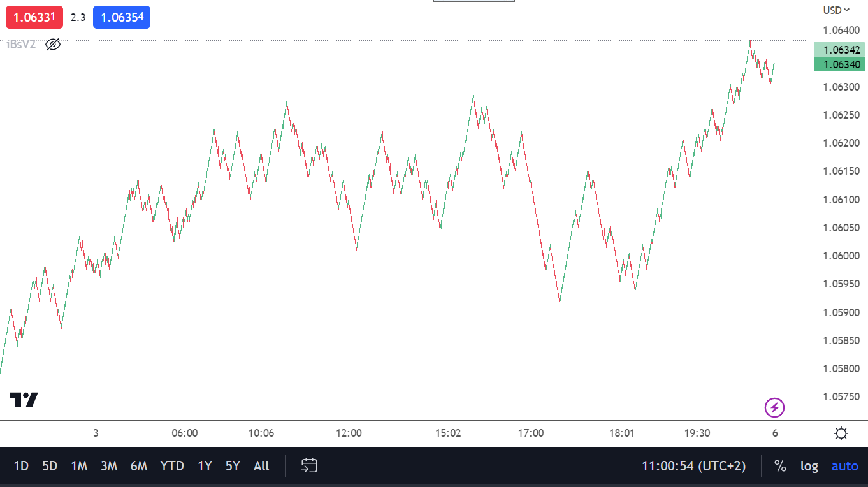Open chart settings gear icon
Image resolution: width=868 pixels, height=487 pixels.
point(841,434)
